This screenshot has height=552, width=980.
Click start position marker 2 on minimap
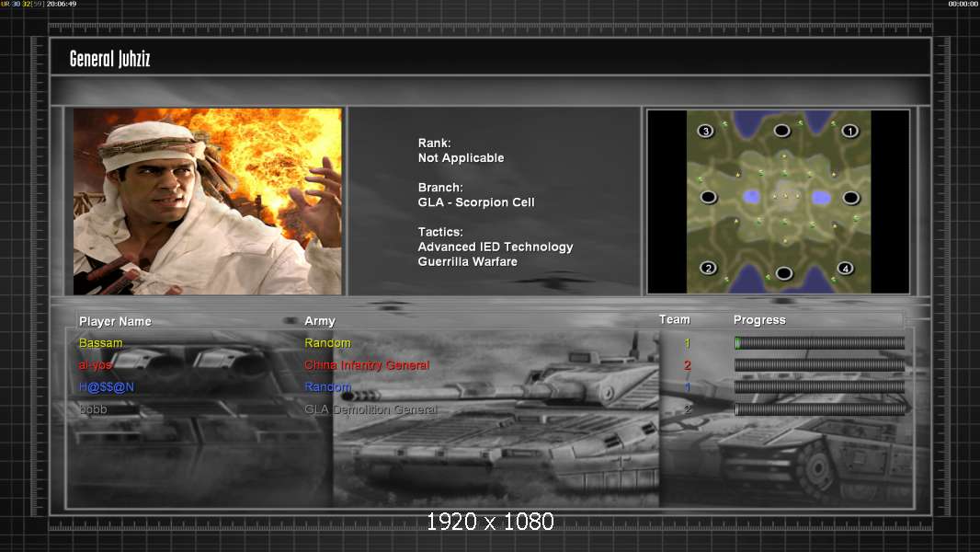click(708, 268)
